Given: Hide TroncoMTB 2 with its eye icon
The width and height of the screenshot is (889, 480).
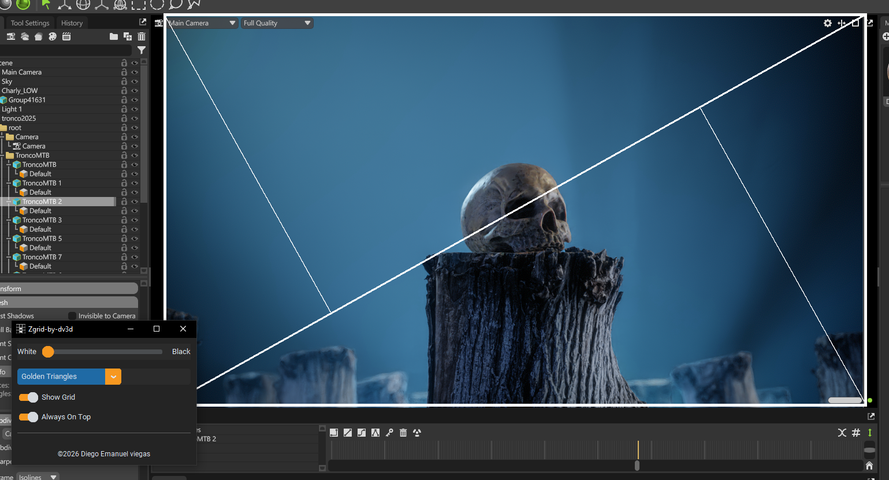Looking at the screenshot, I should click(134, 202).
